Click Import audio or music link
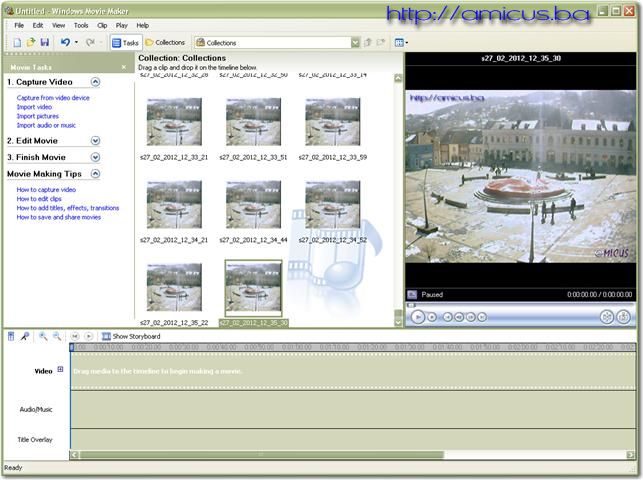The height and width of the screenshot is (480, 643). pyautogui.click(x=46, y=125)
